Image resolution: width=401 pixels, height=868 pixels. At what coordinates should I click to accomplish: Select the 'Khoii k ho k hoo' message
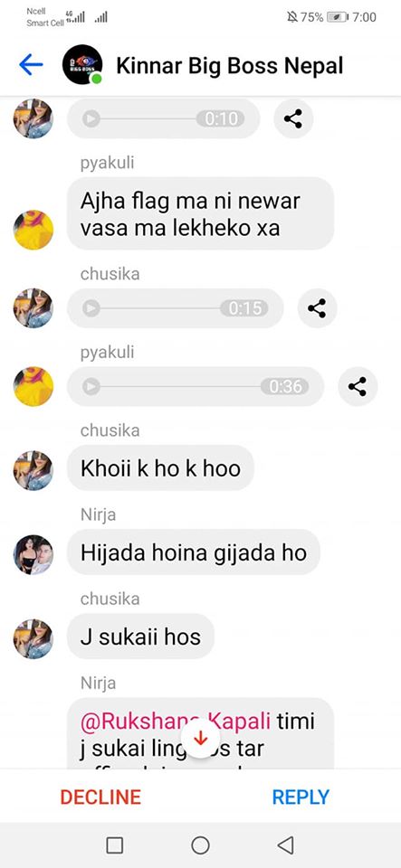pos(160,468)
